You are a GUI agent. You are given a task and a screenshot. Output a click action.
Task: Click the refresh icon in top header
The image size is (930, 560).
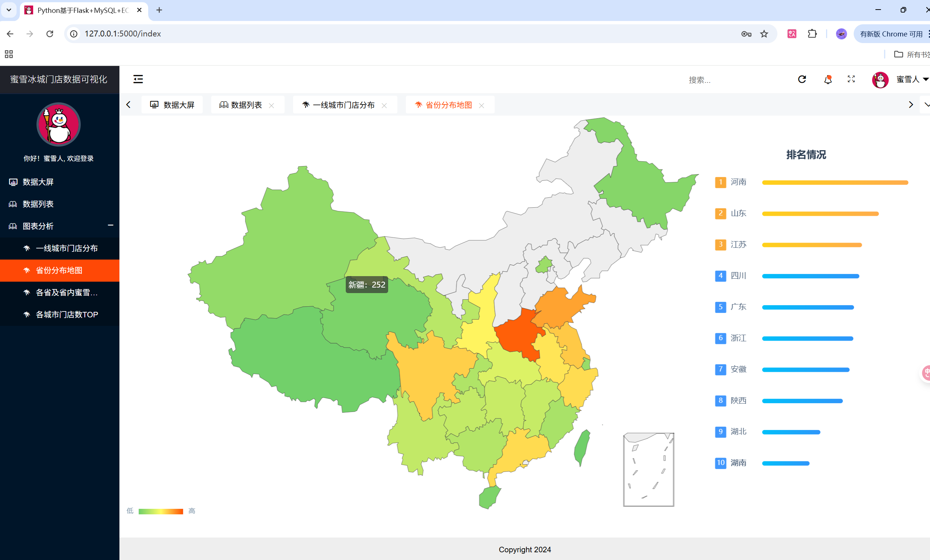pos(802,79)
